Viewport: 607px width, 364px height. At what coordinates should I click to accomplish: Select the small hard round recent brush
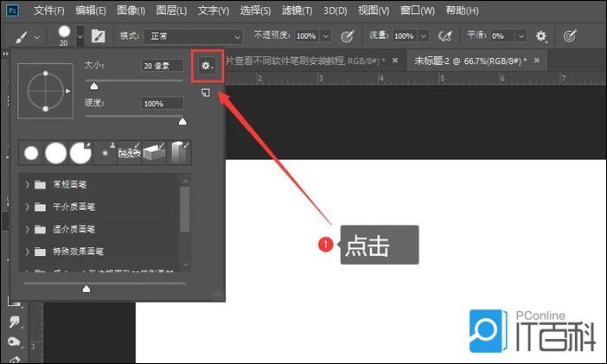31,153
